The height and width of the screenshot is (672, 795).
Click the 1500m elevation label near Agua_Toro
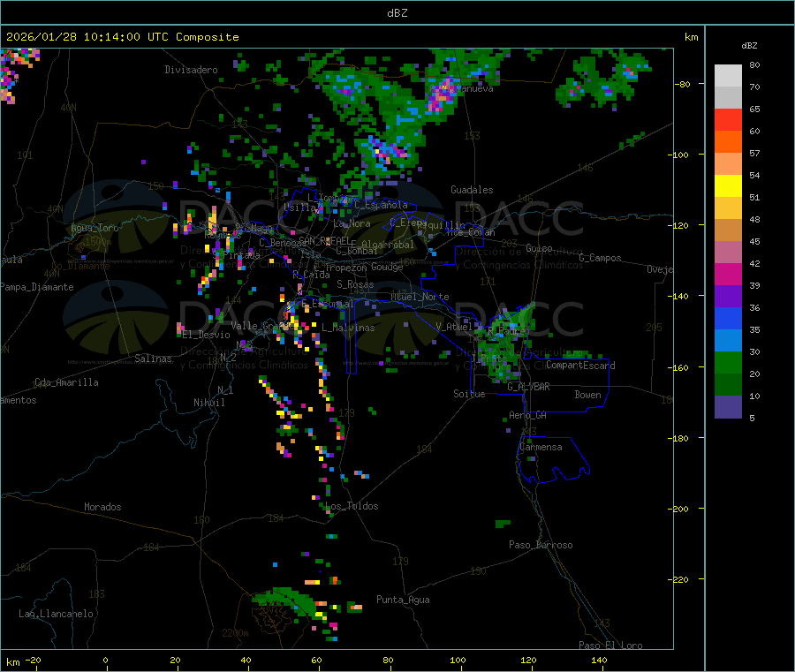pyautogui.click(x=98, y=242)
